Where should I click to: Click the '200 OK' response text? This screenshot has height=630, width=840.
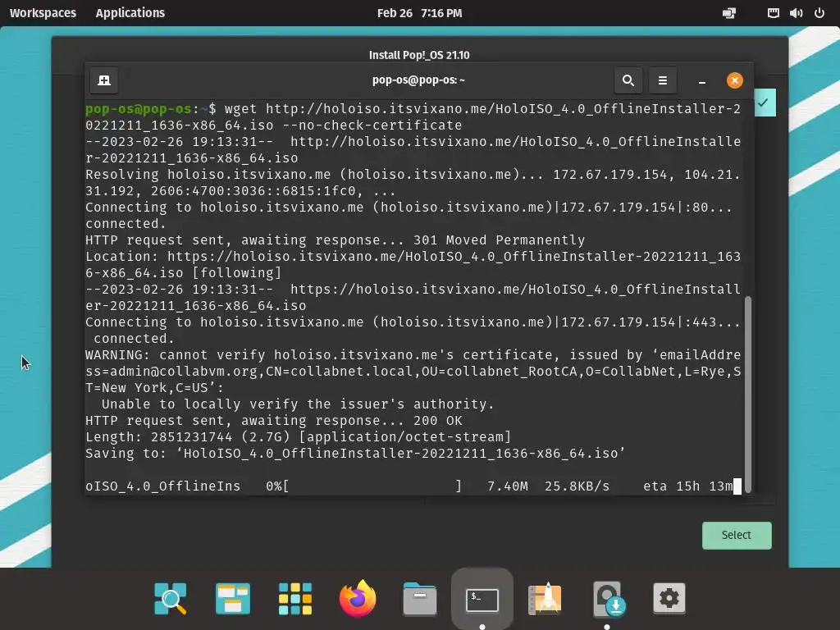(x=438, y=421)
